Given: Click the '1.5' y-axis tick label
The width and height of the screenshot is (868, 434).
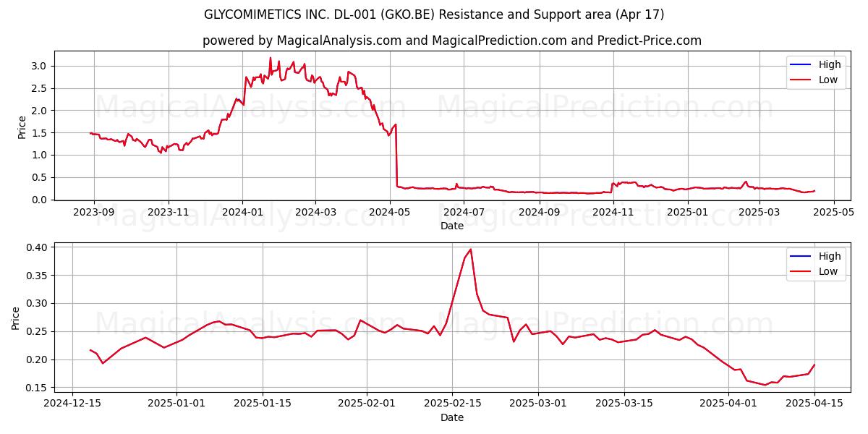Looking at the screenshot, I should coord(41,133).
